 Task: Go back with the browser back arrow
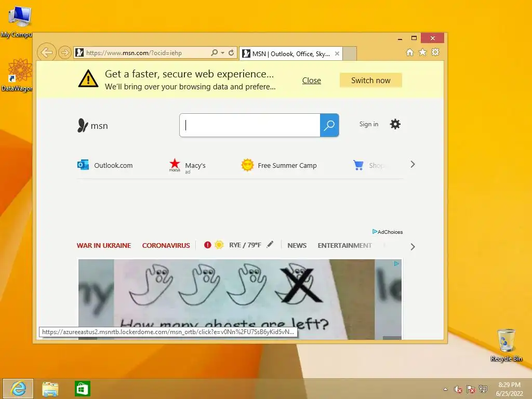tap(46, 52)
